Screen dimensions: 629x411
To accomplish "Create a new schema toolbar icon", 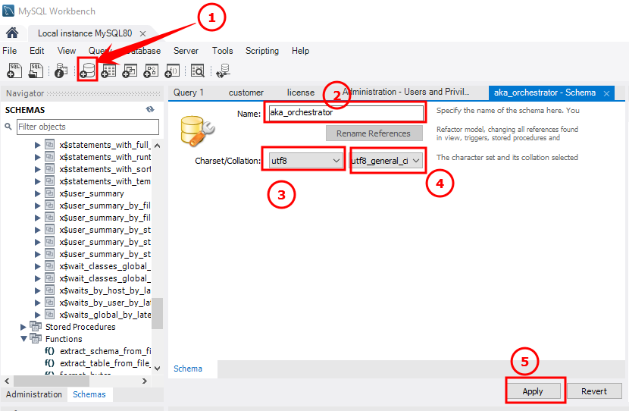I will (x=87, y=71).
